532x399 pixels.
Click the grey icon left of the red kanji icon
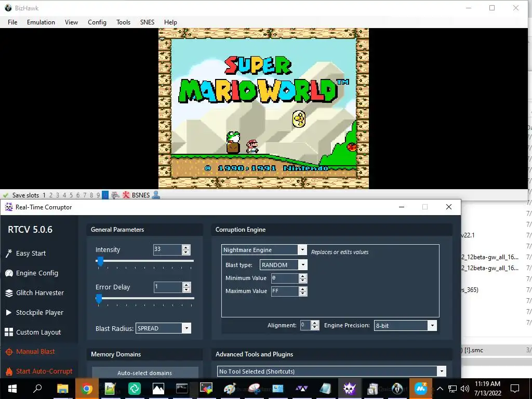(x=115, y=195)
